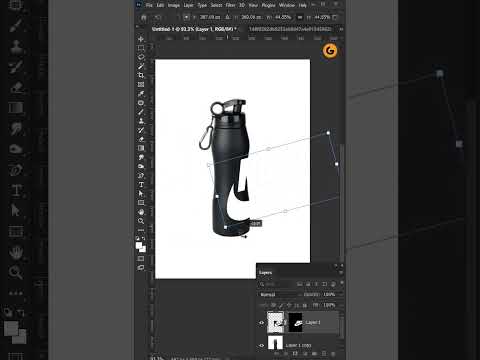The height and width of the screenshot is (360, 480).
Task: Open the Layer menu
Action: (188, 5)
